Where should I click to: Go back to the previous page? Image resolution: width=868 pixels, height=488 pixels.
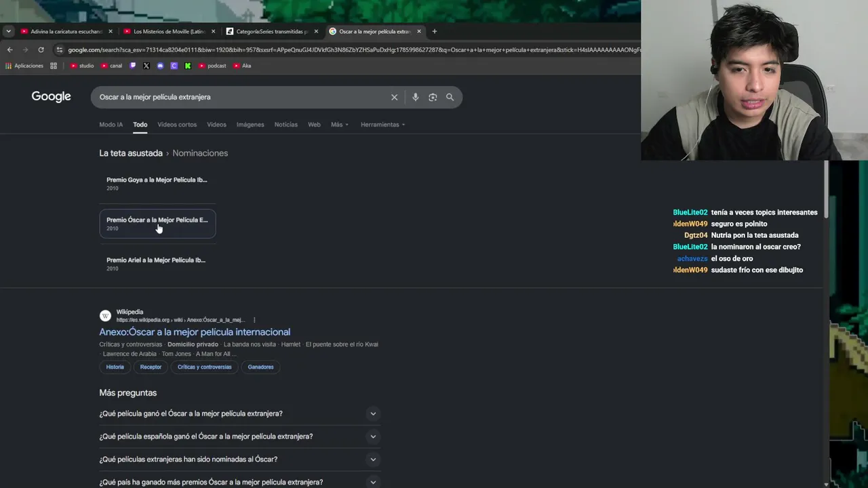pyautogui.click(x=9, y=49)
